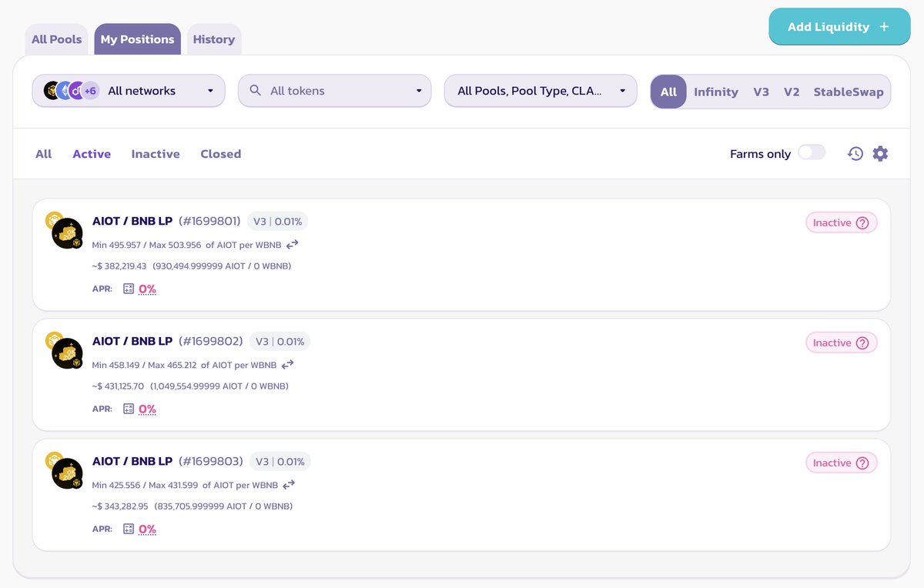The image size is (924, 588).
Task: Click the question mark on #1699801 Inactive badge
Action: (862, 223)
